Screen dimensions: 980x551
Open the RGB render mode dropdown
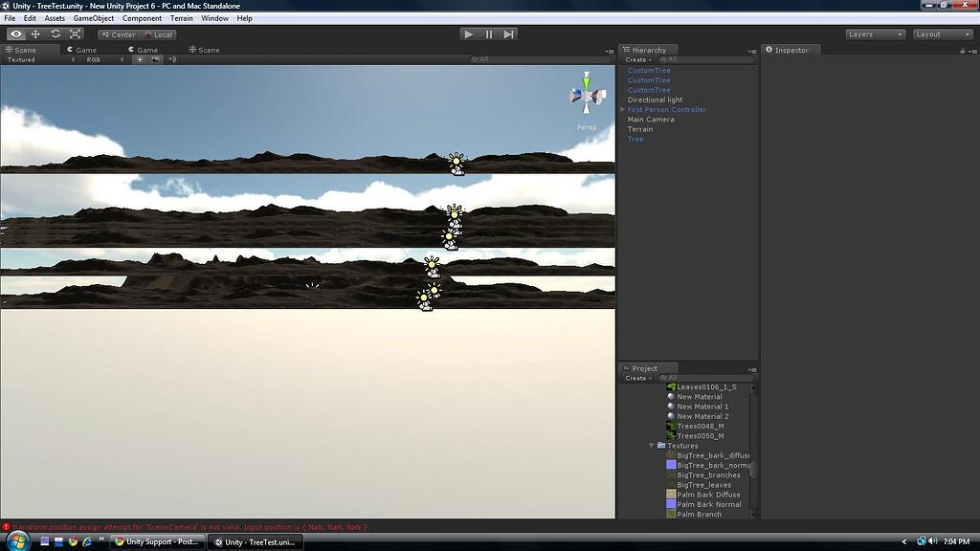click(x=93, y=58)
